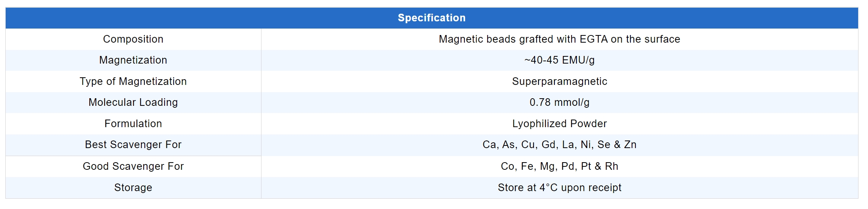The image size is (868, 209).
Task: Select the Magnetization row label
Action: click(133, 60)
